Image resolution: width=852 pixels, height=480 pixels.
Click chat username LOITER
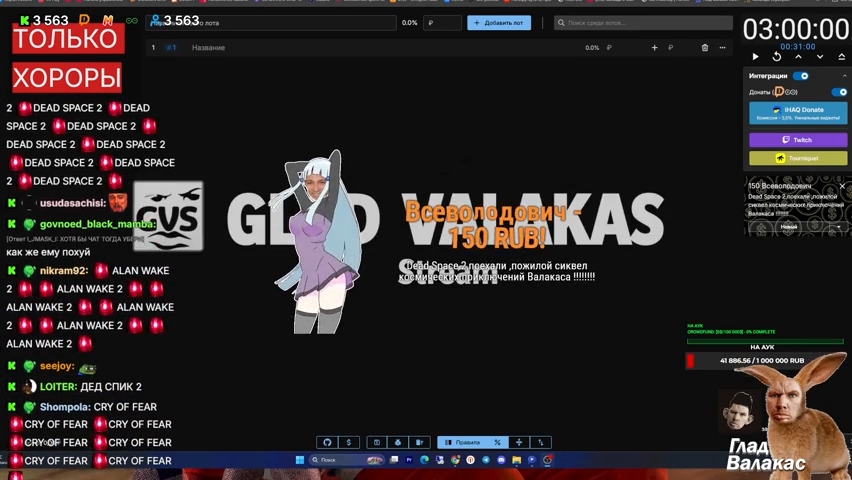(59, 387)
